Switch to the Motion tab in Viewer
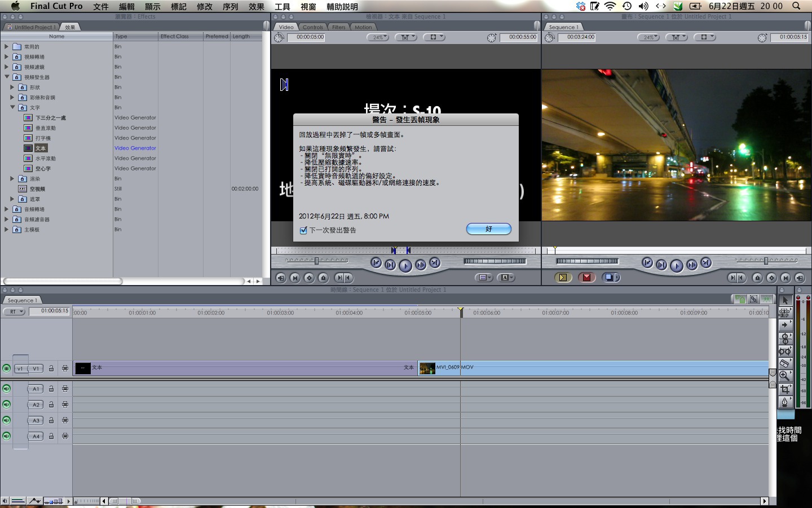Screen dimensions: 812x508 point(363,27)
